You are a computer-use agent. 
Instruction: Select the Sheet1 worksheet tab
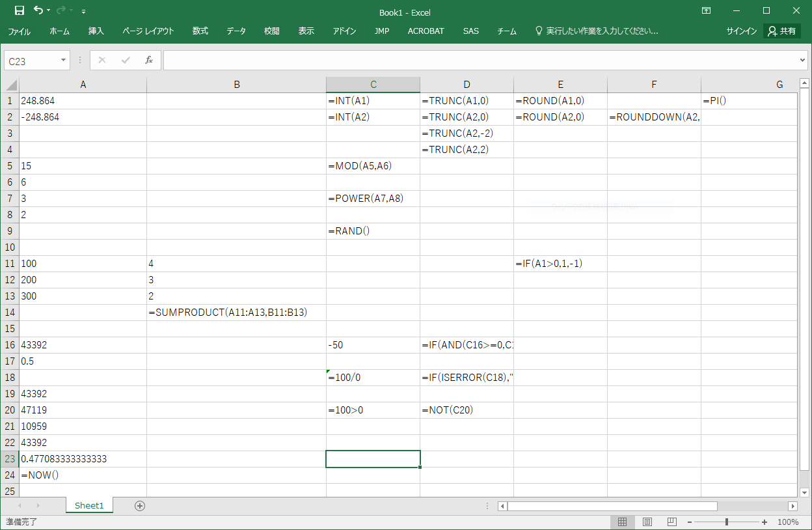tap(89, 506)
